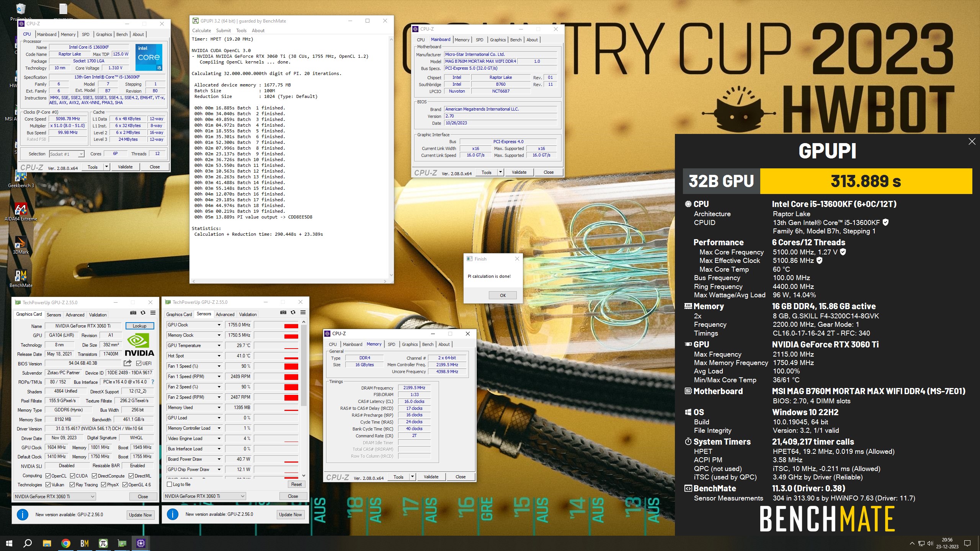Open GPU selector dropdown in Sensors window
The height and width of the screenshot is (551, 980).
click(x=205, y=496)
